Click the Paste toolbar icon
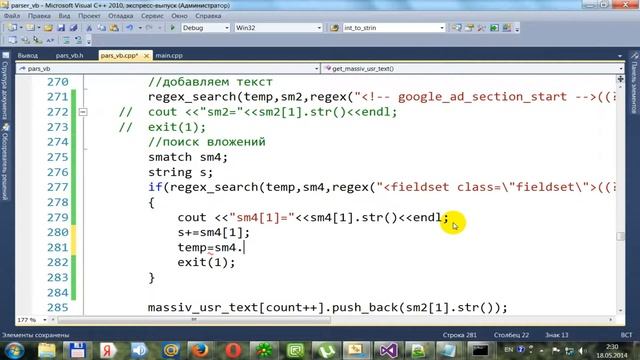 [114, 28]
